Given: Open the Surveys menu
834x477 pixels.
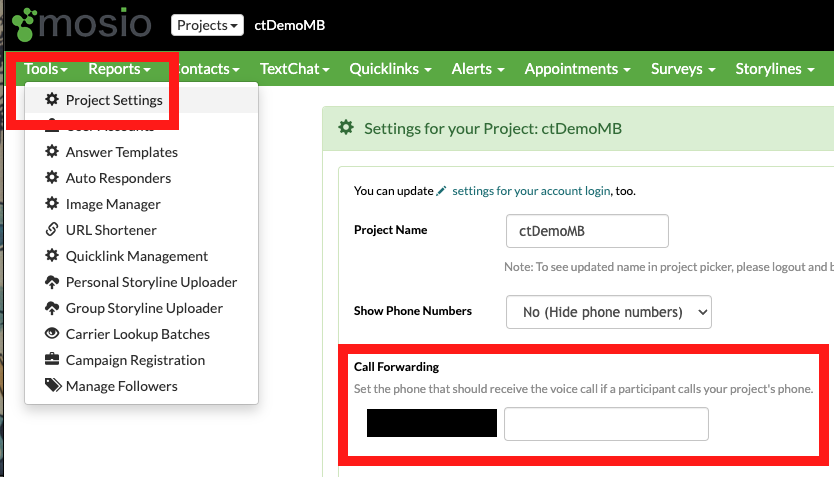Looking at the screenshot, I should [683, 69].
